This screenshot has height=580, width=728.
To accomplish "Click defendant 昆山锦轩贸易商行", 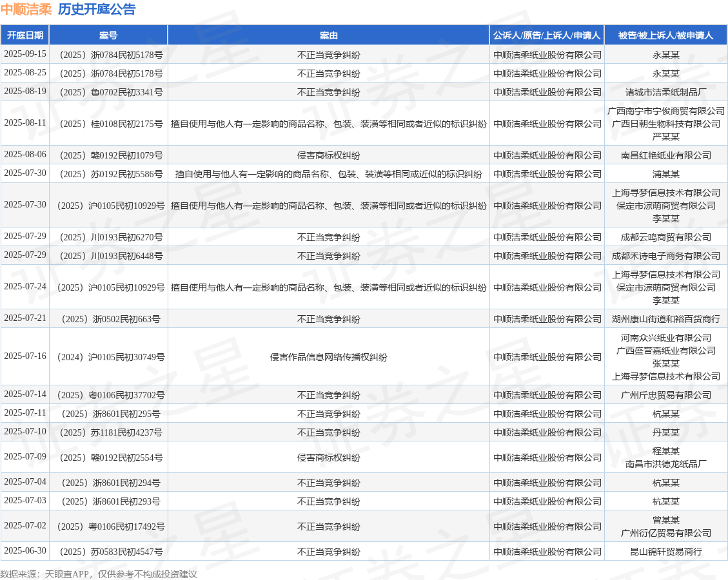I will 666,552.
